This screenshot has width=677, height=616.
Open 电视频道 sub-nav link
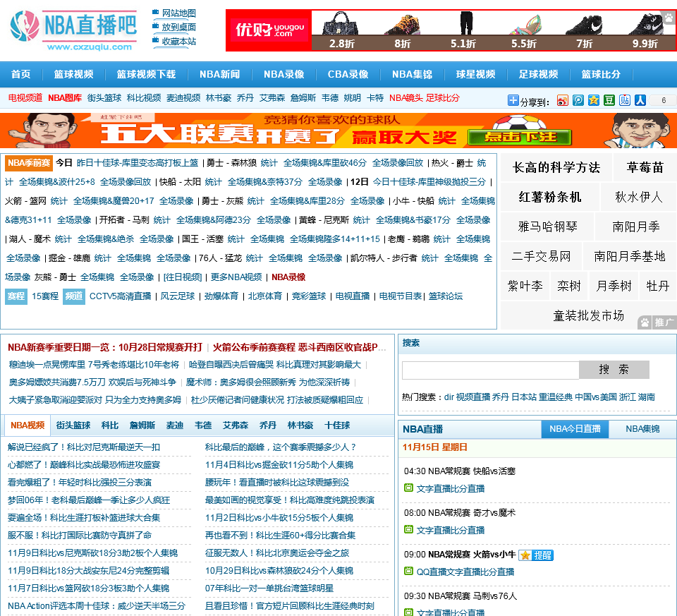25,98
